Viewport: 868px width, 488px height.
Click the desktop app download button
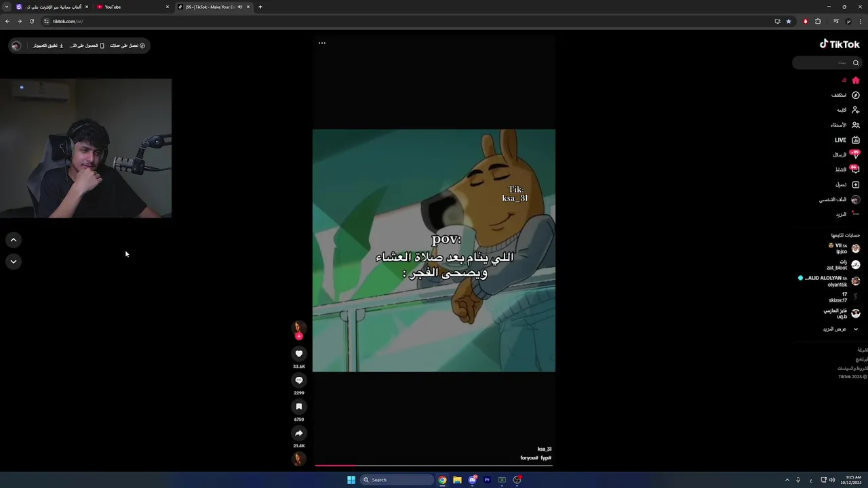click(x=48, y=45)
